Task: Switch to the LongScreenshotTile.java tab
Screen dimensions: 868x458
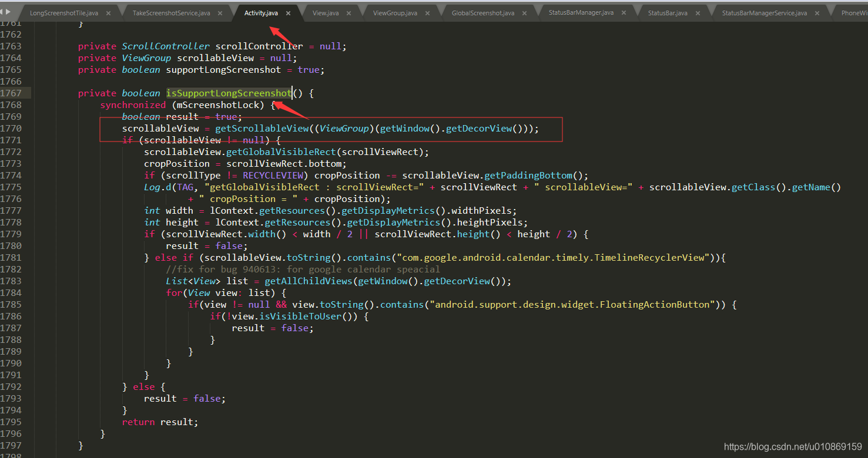Action: tap(64, 12)
